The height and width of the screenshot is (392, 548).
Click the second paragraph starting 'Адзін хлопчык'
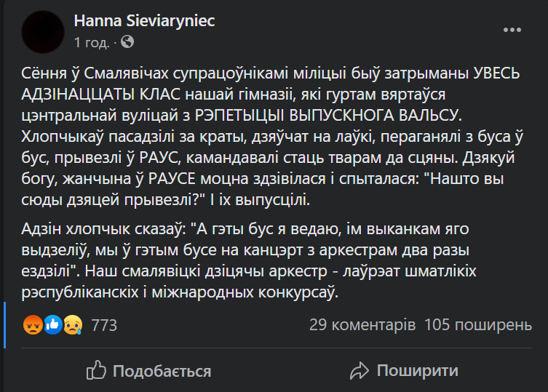pos(249,260)
